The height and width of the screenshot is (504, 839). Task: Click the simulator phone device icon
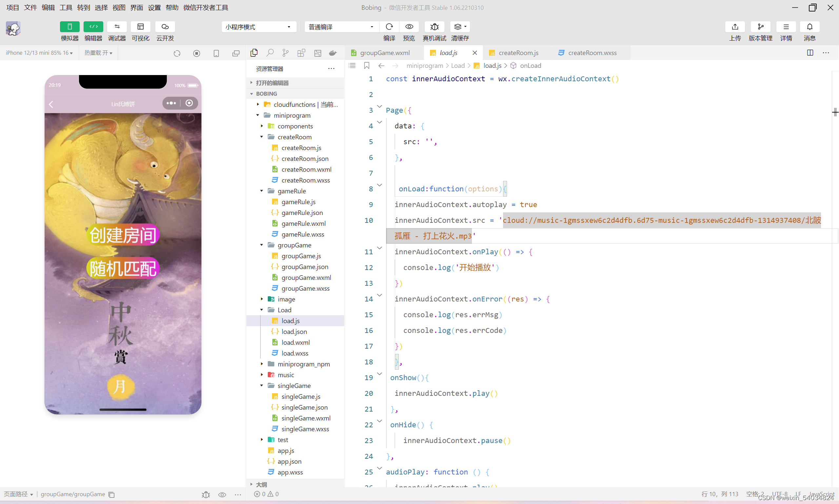(x=216, y=53)
